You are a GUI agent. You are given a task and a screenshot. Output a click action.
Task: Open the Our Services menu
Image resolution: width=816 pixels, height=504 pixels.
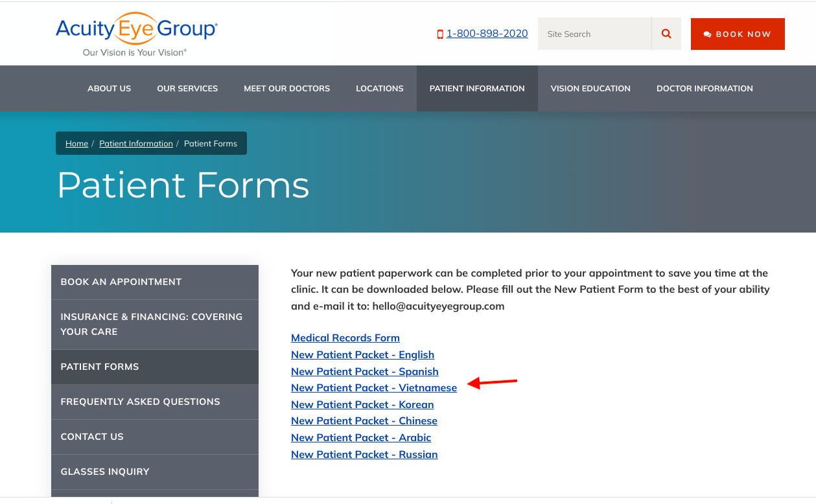(x=187, y=88)
